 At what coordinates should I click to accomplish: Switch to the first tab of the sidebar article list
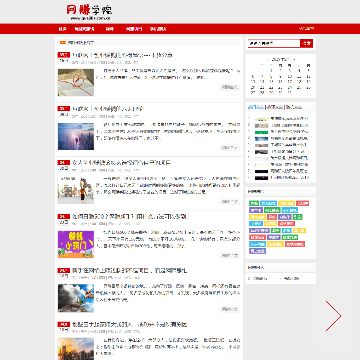point(256,107)
